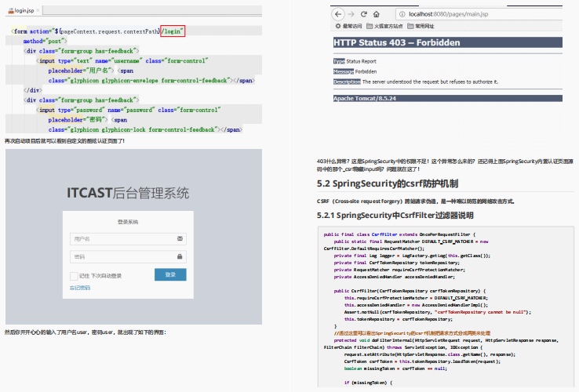579x392 pixels.
Task: Click the browser forward arrow
Action: [351, 14]
